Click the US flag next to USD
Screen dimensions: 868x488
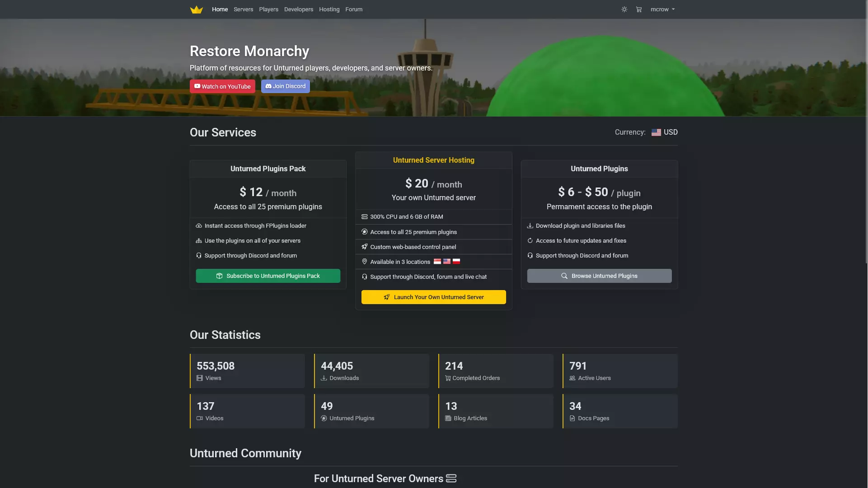click(x=656, y=132)
